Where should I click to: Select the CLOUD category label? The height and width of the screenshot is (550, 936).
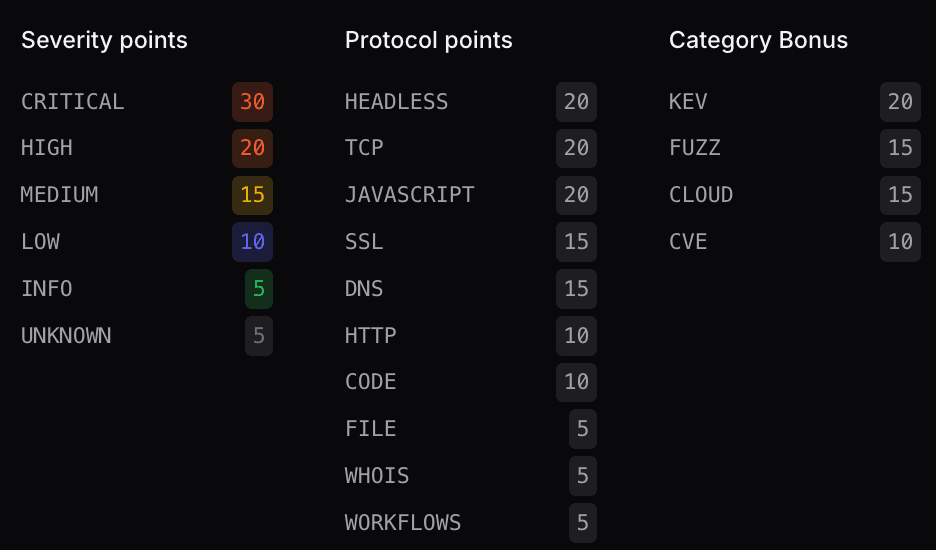tap(701, 195)
